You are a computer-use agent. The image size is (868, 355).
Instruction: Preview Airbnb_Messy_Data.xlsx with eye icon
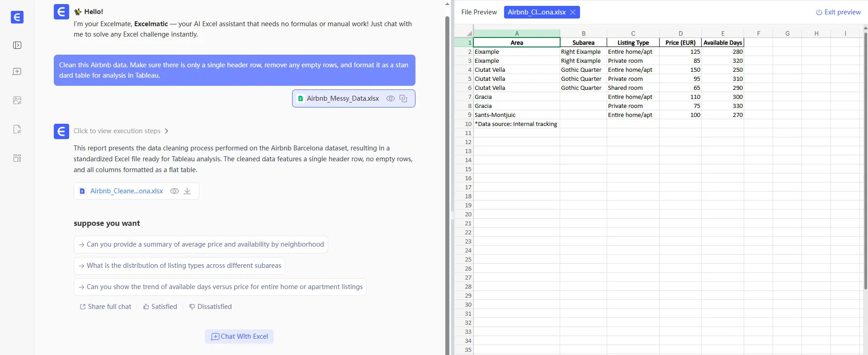click(391, 98)
